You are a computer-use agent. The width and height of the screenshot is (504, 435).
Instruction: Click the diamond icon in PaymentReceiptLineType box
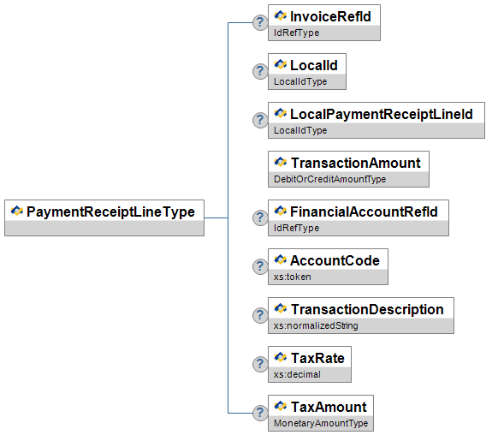[17, 211]
